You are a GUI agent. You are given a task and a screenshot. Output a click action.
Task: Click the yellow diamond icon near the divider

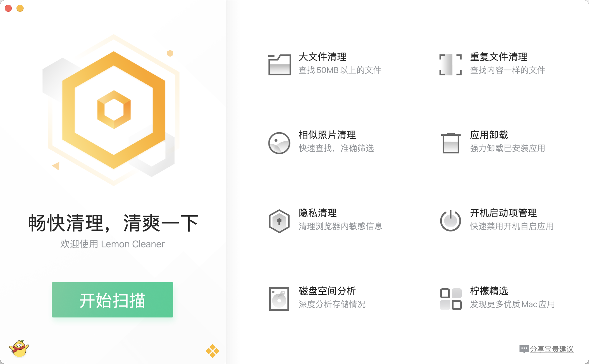pos(212,351)
